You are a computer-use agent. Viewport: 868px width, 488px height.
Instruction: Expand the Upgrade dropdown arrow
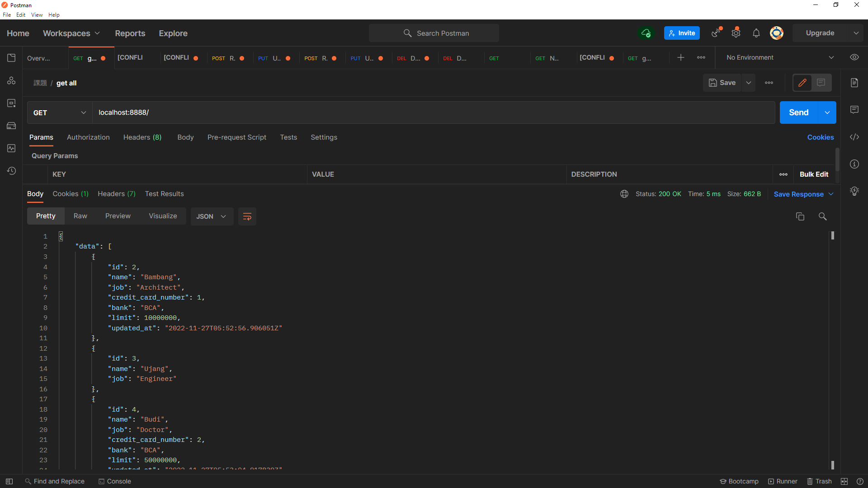[856, 33]
